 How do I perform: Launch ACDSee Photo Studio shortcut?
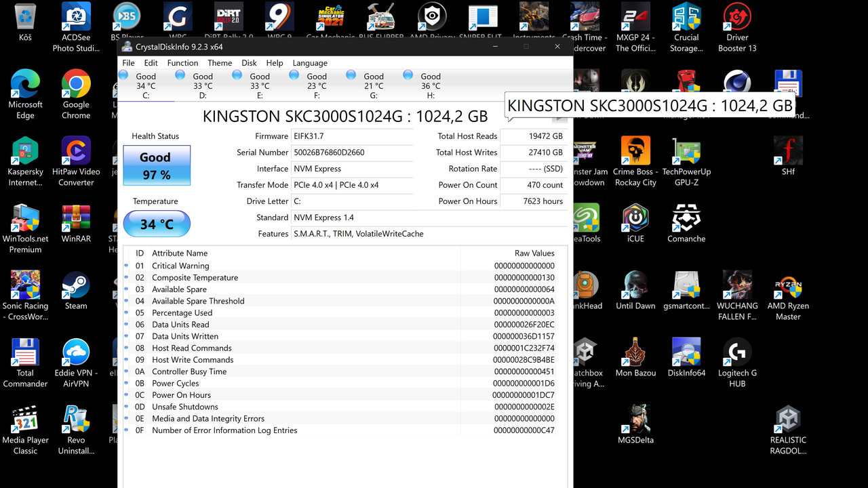(x=76, y=27)
